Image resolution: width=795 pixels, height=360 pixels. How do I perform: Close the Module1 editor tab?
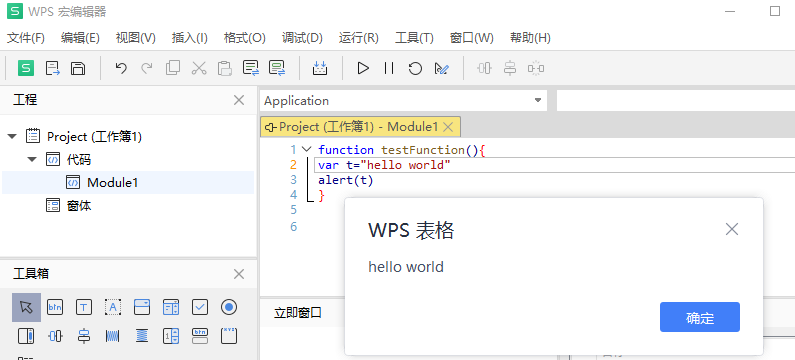tap(448, 127)
